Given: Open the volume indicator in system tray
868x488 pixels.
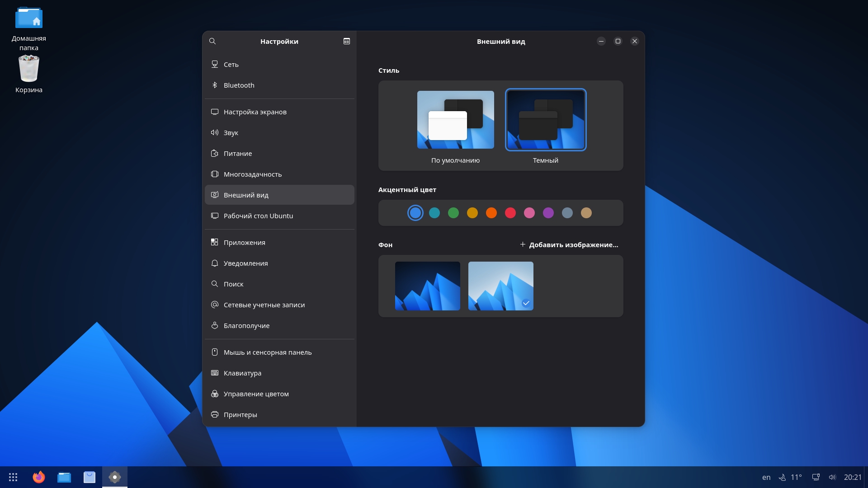Looking at the screenshot, I should 832,477.
